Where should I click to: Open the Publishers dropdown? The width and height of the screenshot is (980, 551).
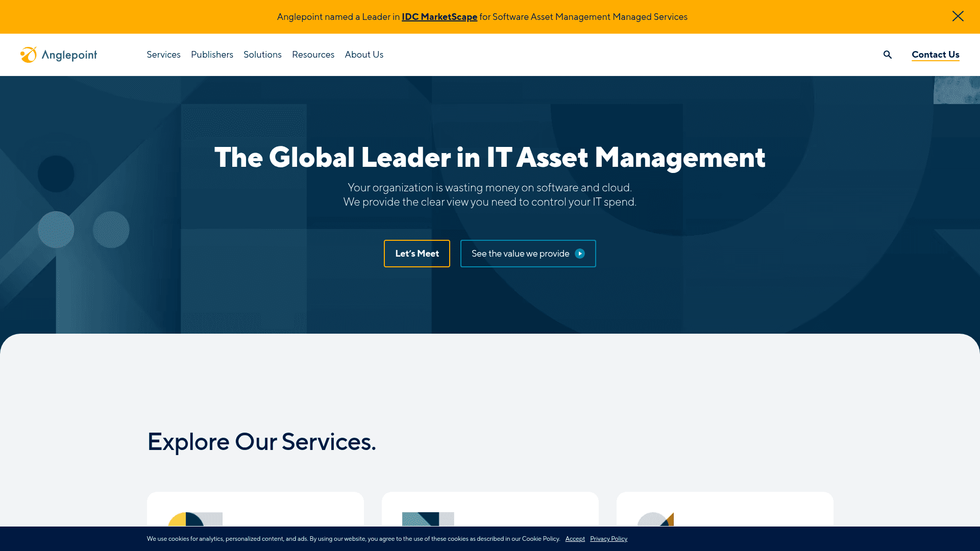pos(212,55)
